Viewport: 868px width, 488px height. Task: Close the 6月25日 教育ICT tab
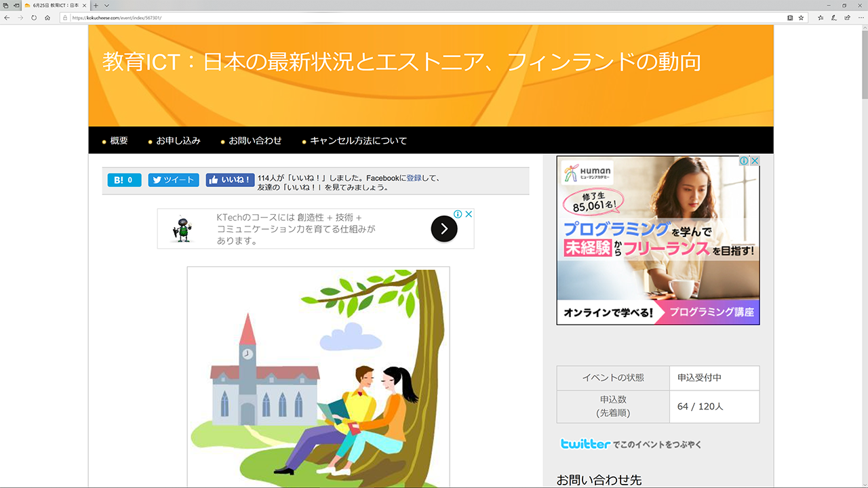[85, 5]
